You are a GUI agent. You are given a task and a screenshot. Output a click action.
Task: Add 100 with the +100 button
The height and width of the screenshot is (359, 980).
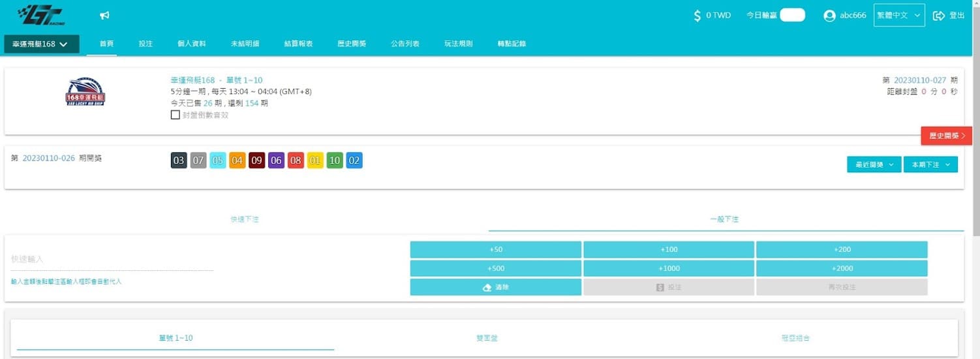pos(669,249)
